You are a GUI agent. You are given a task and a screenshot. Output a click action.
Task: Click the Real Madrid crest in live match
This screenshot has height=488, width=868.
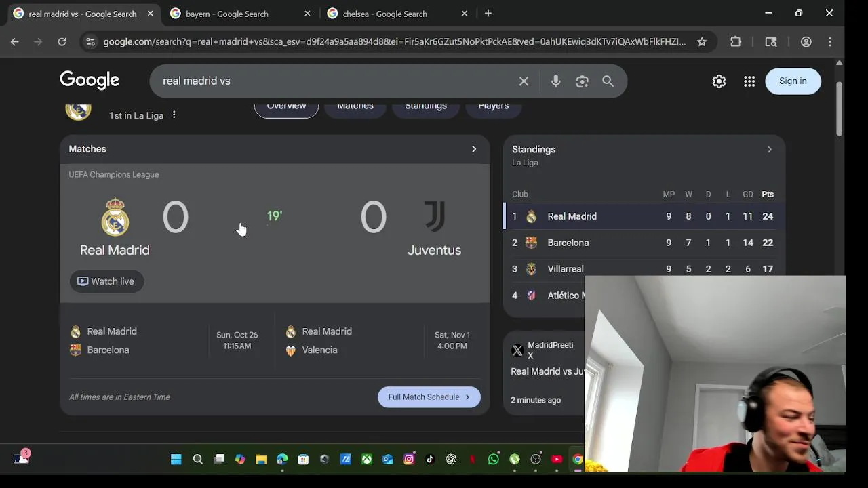click(115, 217)
